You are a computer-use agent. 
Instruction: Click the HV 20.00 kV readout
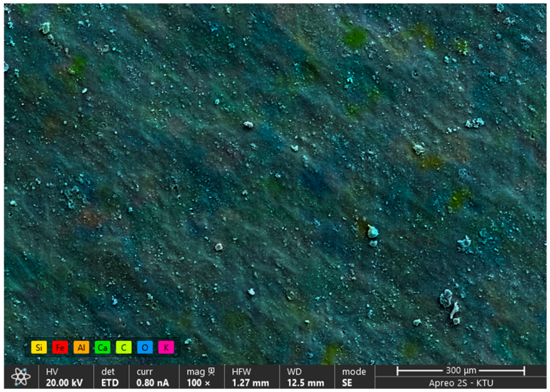point(64,377)
